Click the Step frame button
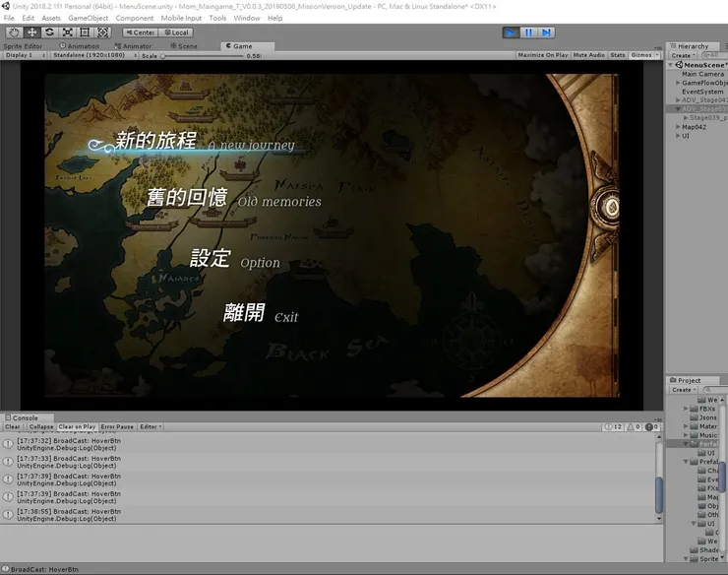This screenshot has height=575, width=728. pyautogui.click(x=546, y=32)
